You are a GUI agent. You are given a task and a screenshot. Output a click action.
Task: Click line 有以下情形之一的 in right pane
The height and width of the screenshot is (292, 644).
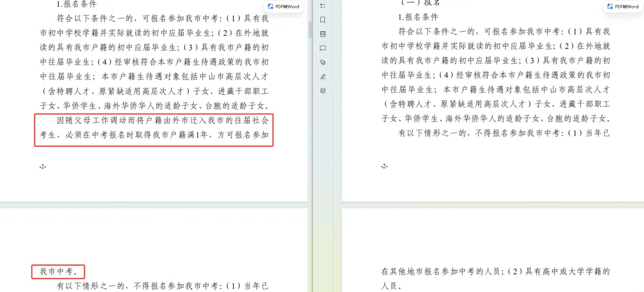pos(504,133)
